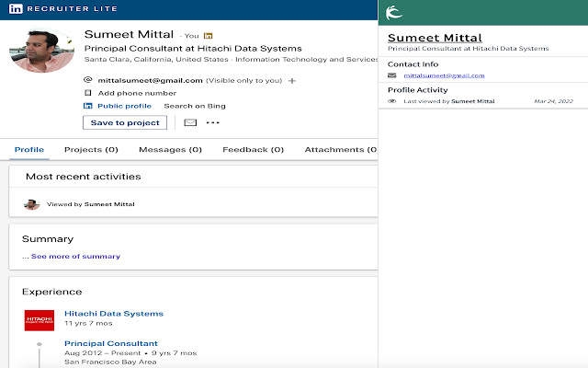The image size is (588, 368).
Task: Click the gold LinkedIn premium badge beside You
Action: click(209, 36)
